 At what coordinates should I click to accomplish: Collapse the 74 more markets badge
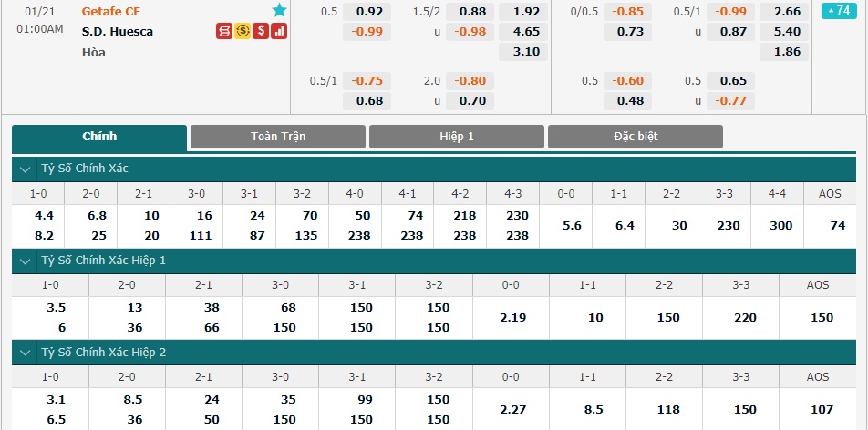click(x=839, y=11)
